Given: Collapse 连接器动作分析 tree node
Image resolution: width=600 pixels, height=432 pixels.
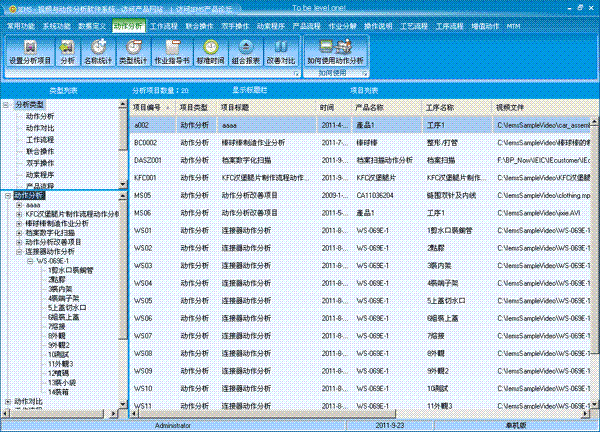Looking at the screenshot, I should pyautogui.click(x=19, y=252).
